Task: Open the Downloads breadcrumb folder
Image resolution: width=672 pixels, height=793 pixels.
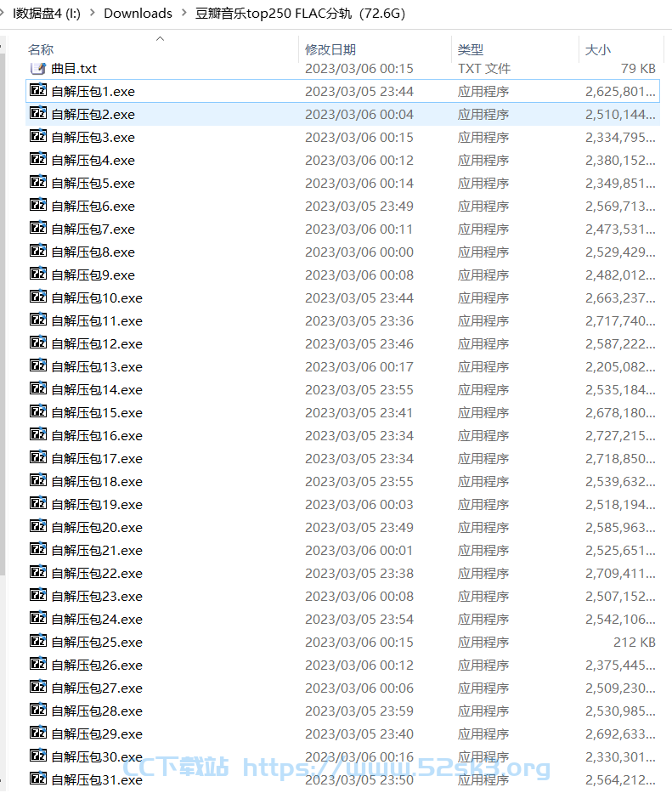Action: tap(138, 13)
